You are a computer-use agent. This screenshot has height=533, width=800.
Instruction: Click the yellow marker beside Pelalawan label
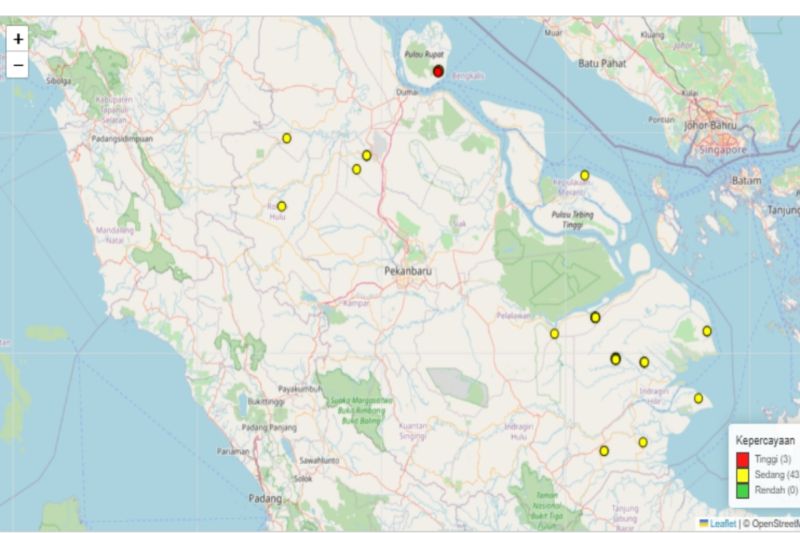(x=554, y=333)
